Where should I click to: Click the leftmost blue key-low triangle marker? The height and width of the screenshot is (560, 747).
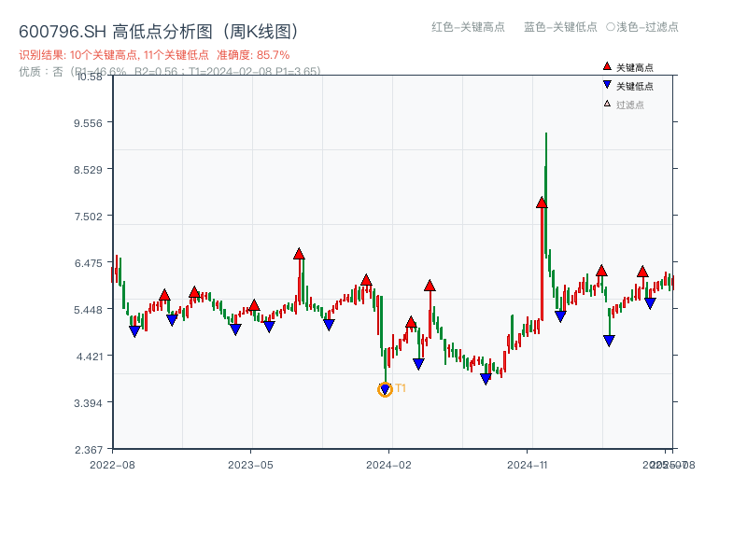(134, 330)
